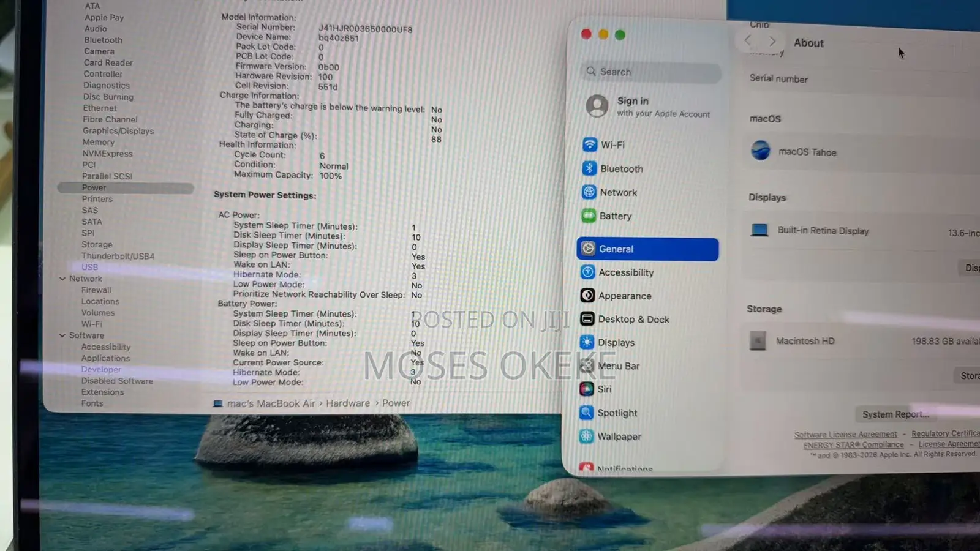The width and height of the screenshot is (980, 551).
Task: Collapse the Software tree section
Action: (62, 335)
